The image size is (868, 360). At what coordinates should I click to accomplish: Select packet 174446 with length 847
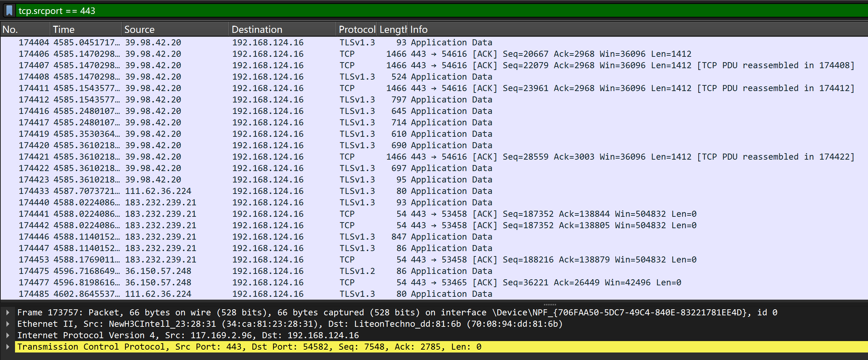(250, 237)
